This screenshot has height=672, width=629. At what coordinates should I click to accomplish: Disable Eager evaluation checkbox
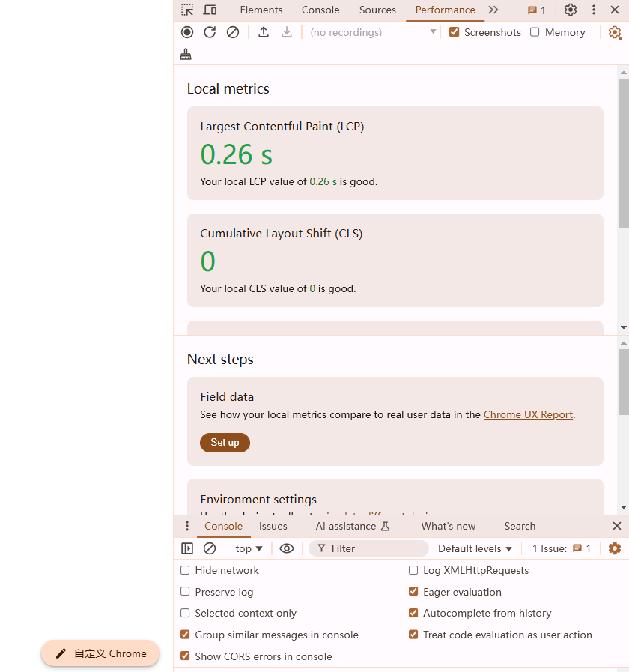pyautogui.click(x=413, y=591)
